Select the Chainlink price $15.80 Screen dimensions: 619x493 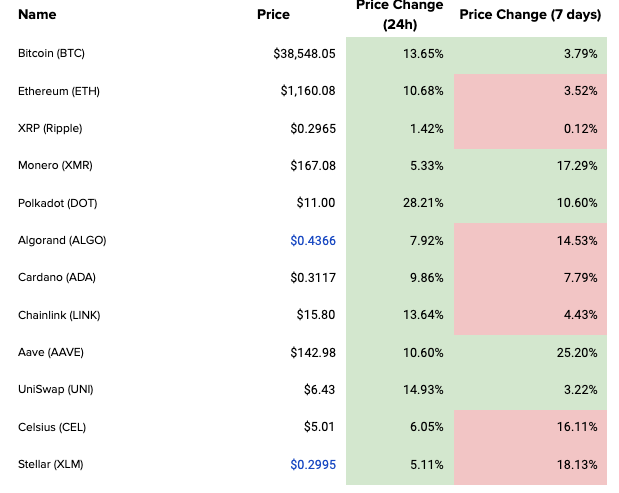(x=317, y=315)
